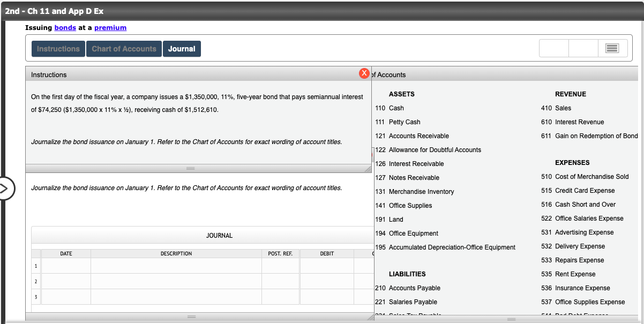This screenshot has height=324, width=644.
Task: Select the Instructions tab
Action: 58,48
